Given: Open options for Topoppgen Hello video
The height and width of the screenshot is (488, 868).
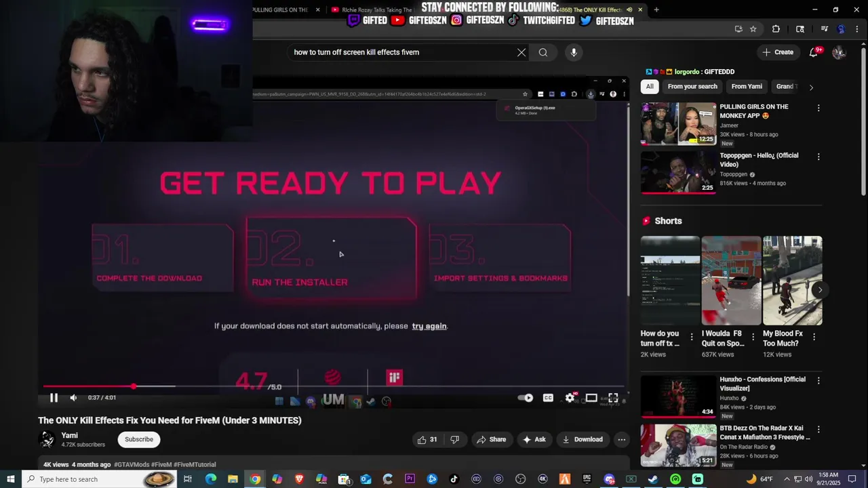Looking at the screenshot, I should [x=818, y=157].
